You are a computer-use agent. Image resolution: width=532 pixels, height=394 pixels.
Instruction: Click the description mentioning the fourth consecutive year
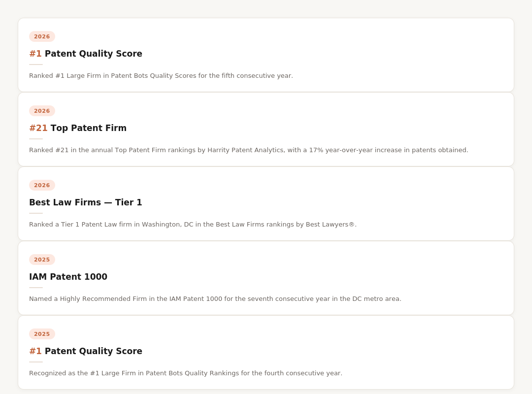pyautogui.click(x=185, y=373)
